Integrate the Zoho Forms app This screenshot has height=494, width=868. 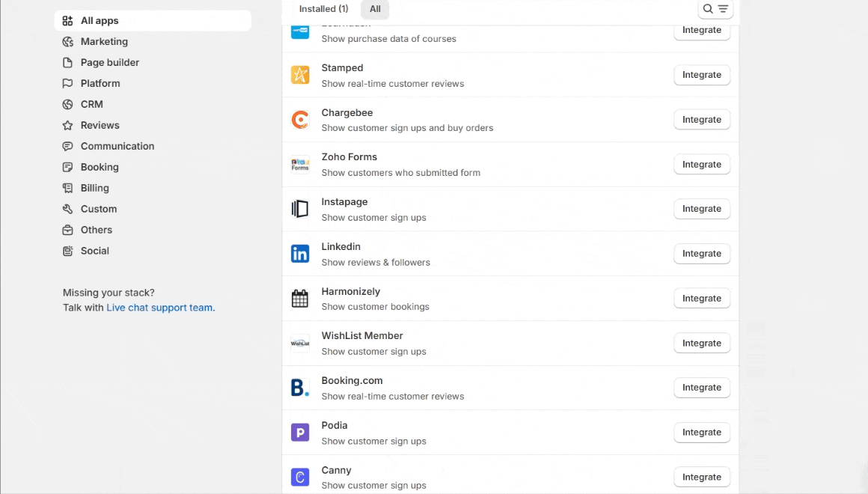coord(701,165)
